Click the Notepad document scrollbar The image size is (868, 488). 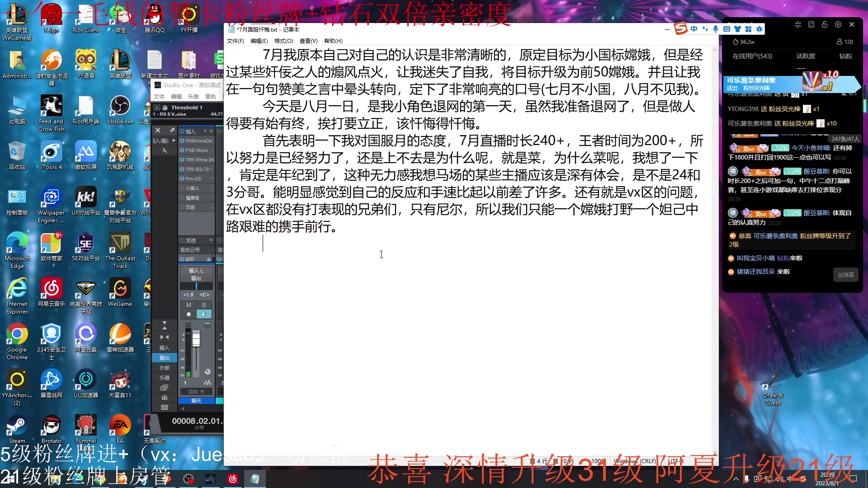[714, 181]
